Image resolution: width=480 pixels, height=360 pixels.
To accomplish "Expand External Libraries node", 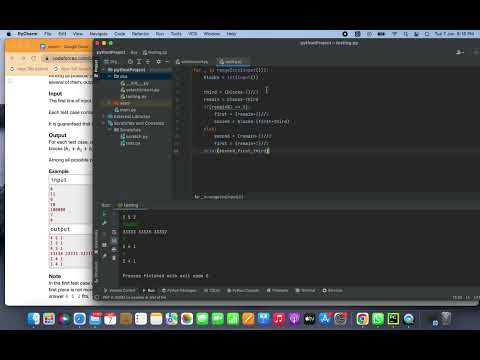I will [x=104, y=117].
